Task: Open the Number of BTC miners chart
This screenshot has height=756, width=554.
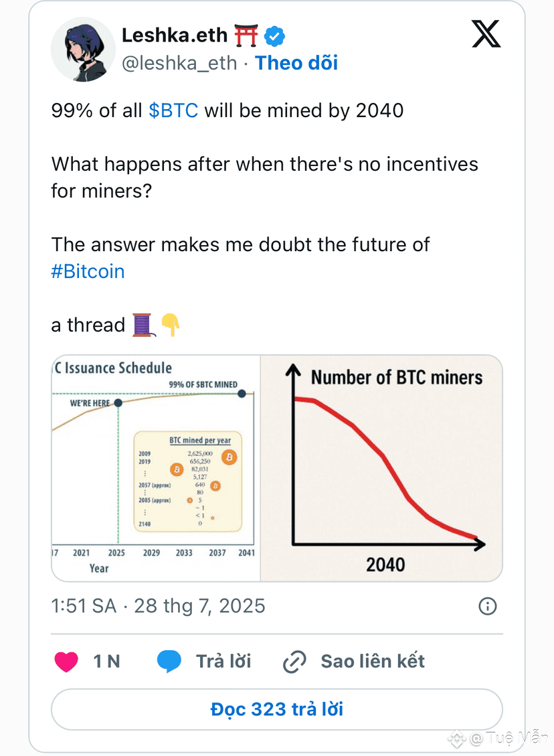Action: click(x=381, y=468)
